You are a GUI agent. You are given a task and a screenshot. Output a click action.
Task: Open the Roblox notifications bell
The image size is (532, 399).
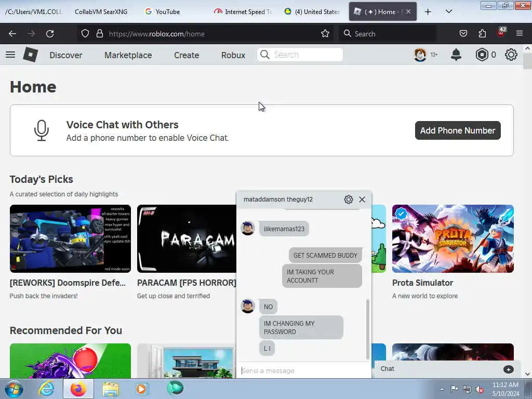pos(456,55)
